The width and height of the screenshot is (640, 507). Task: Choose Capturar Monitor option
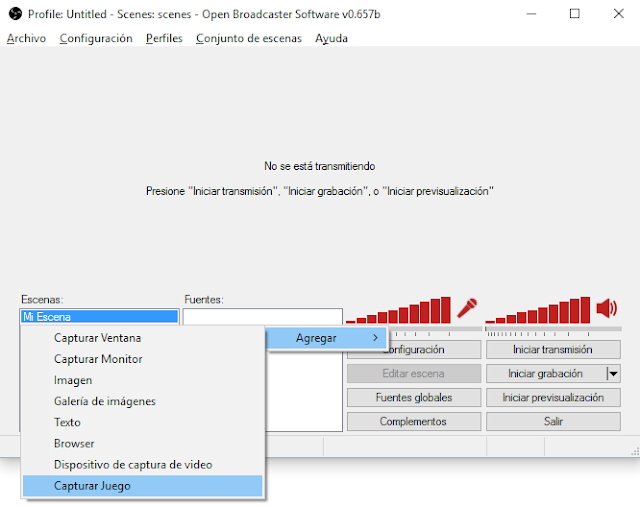[142, 359]
